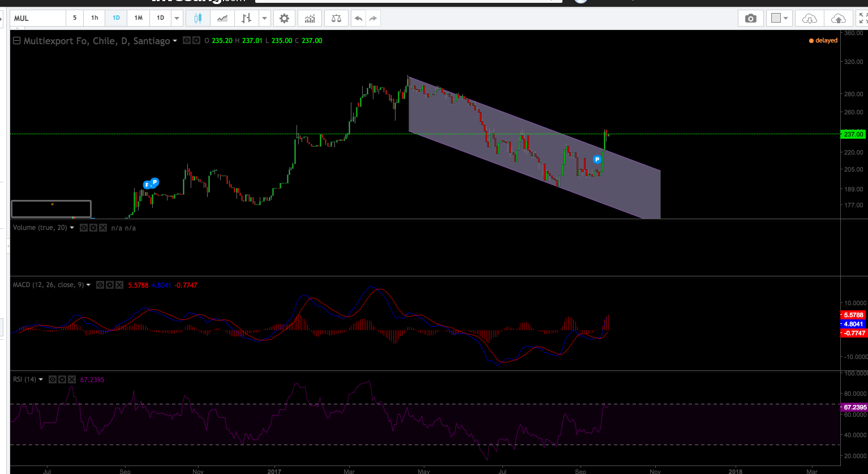
Task: Save the chart layout to cloud
Action: pos(838,18)
